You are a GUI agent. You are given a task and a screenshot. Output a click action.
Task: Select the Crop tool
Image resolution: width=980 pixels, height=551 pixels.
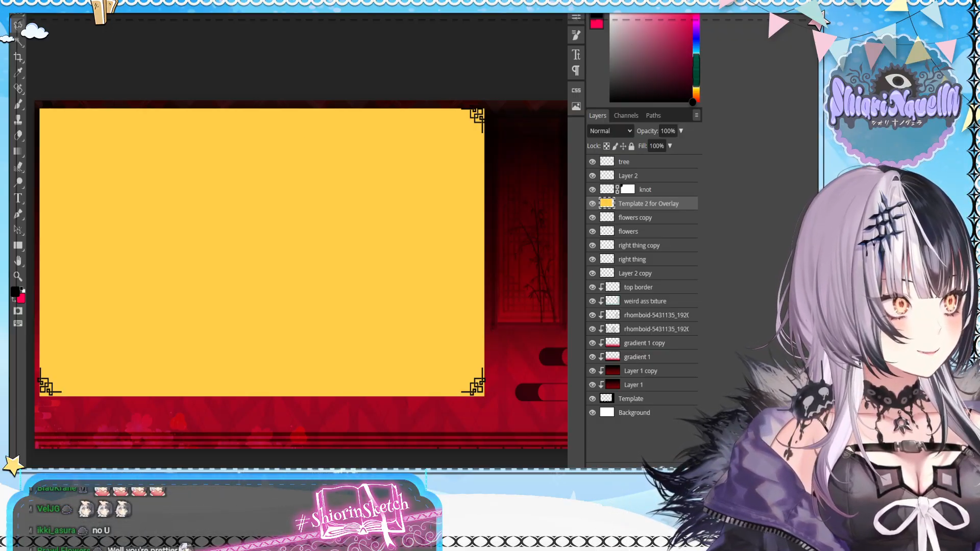coord(18,57)
